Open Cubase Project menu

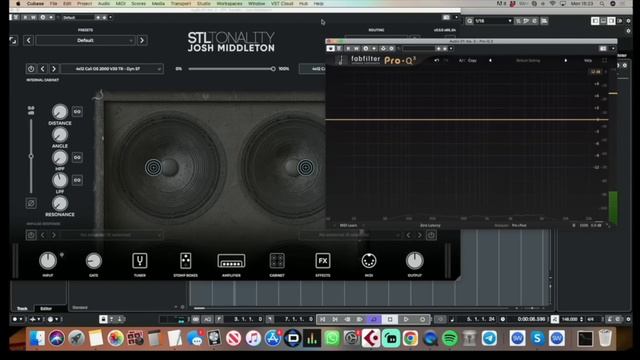[x=84, y=4]
